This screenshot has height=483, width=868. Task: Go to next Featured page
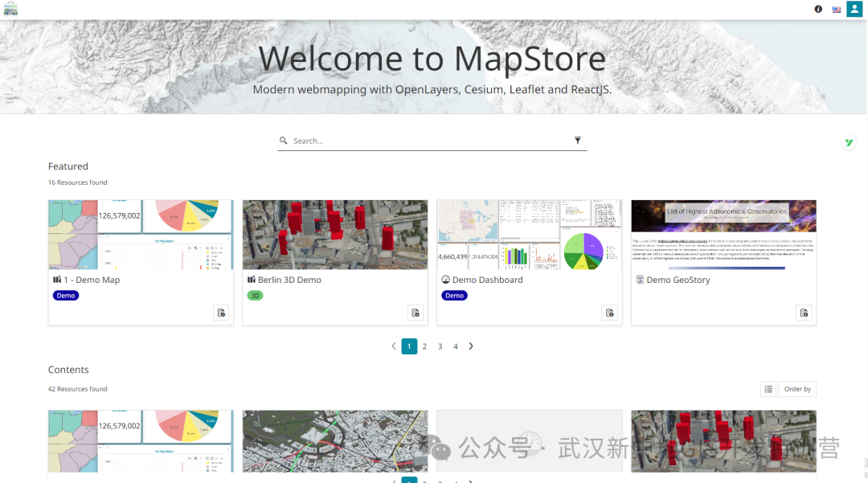pyautogui.click(x=471, y=346)
